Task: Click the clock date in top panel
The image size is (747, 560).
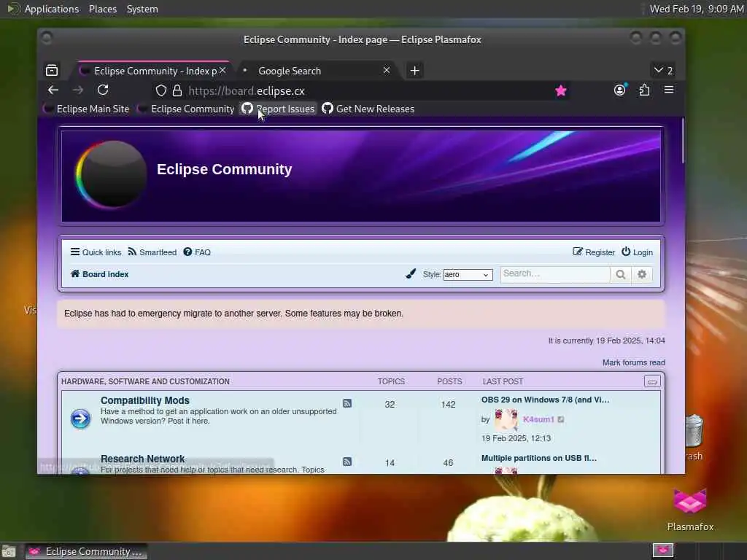Action: click(697, 9)
